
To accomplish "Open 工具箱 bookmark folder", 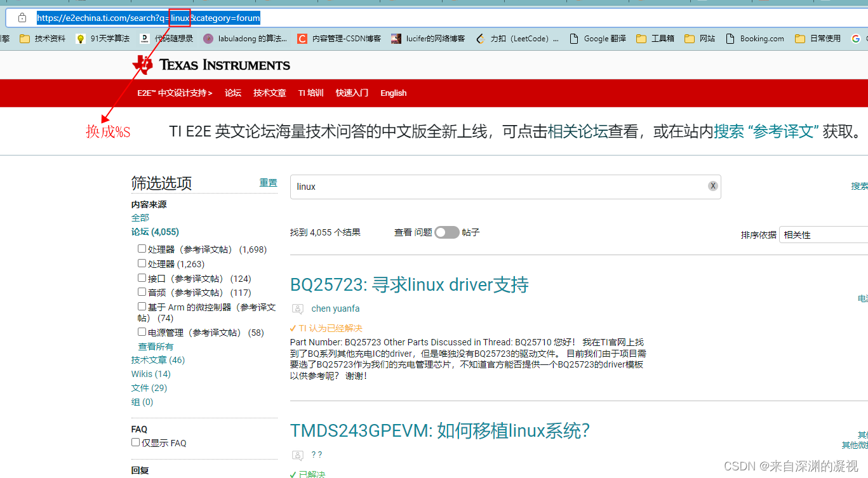I will 655,39.
